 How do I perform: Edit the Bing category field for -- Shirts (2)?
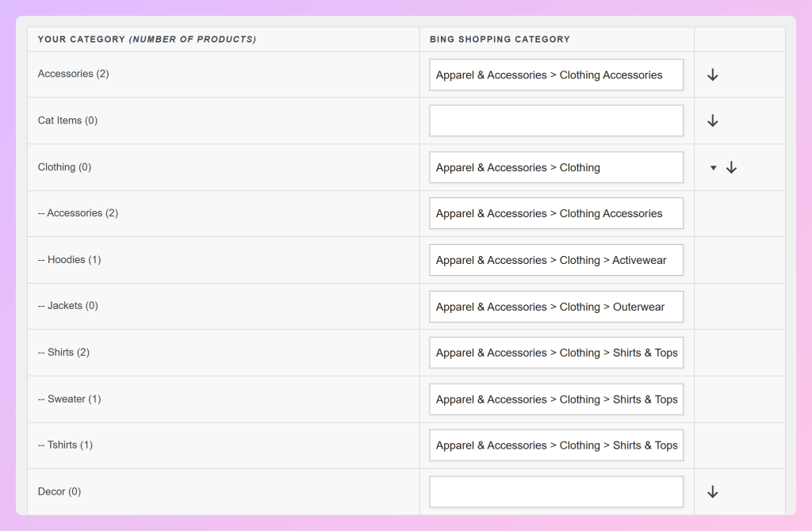tap(556, 353)
